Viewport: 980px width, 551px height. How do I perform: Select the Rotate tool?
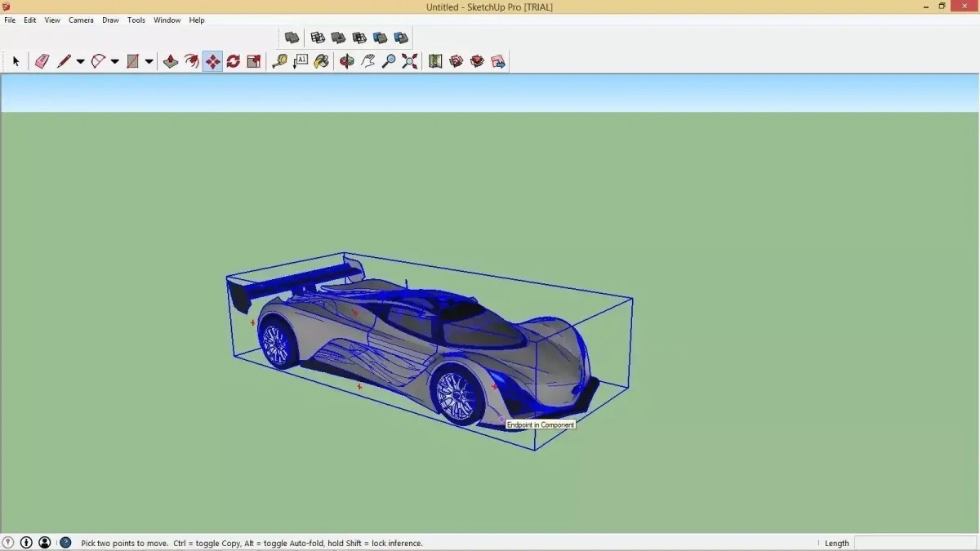click(233, 60)
